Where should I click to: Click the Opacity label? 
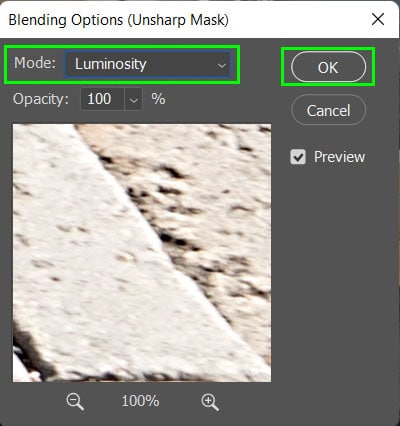coord(41,99)
